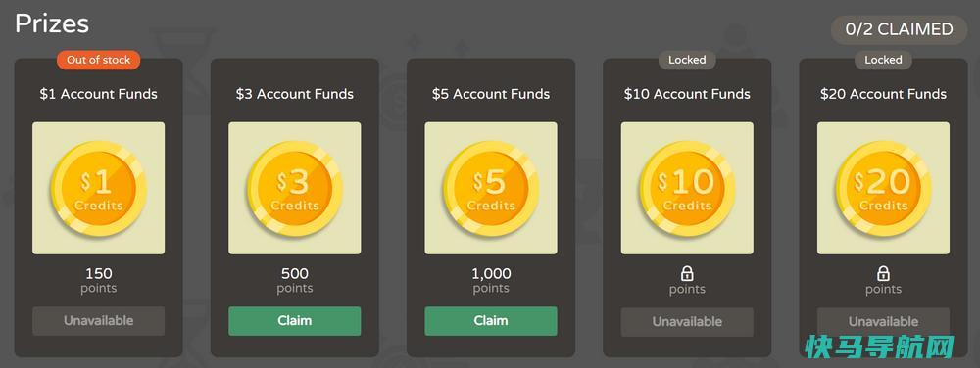The width and height of the screenshot is (980, 368).
Task: Click lock icon under $10 Account Funds
Action: point(687,273)
